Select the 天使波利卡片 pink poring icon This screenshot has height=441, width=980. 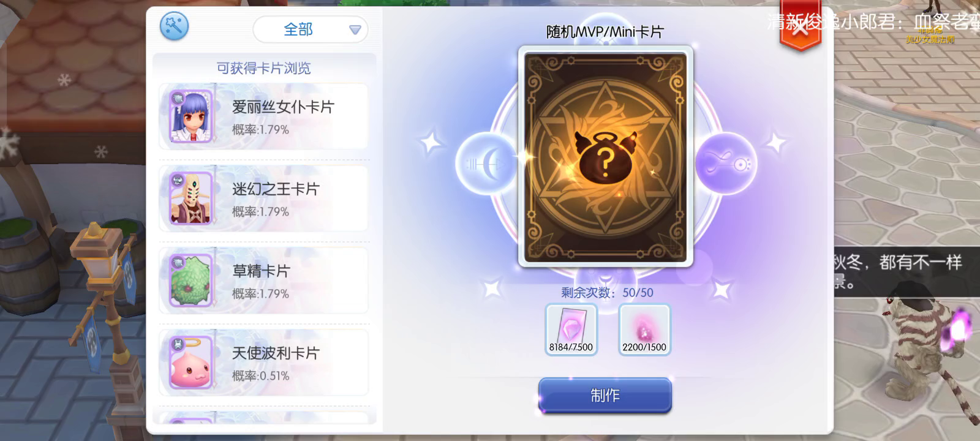191,363
